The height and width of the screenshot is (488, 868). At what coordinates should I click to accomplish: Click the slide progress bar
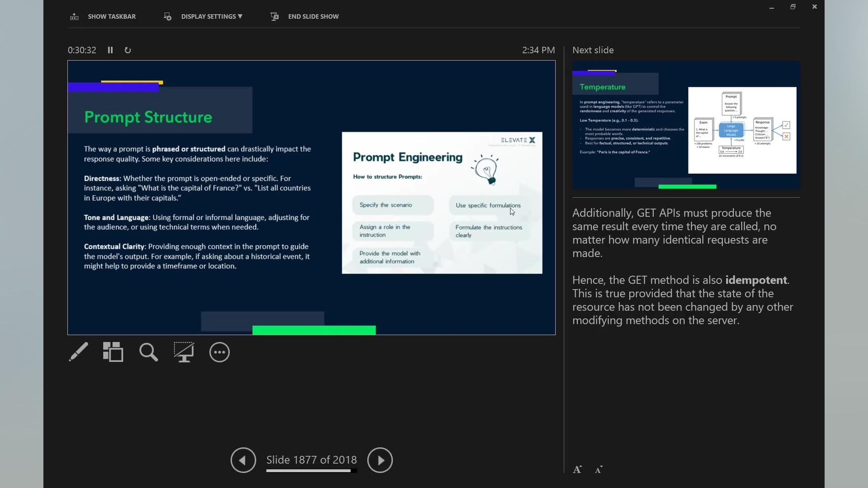311,471
